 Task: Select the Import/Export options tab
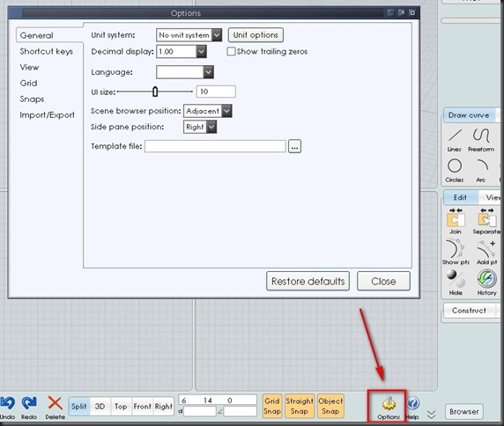click(x=47, y=115)
